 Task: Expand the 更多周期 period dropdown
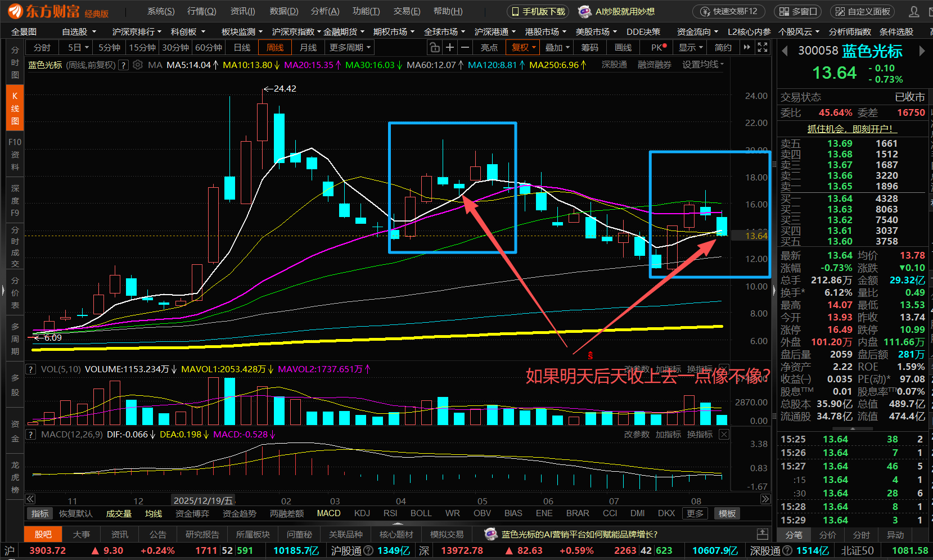click(350, 48)
